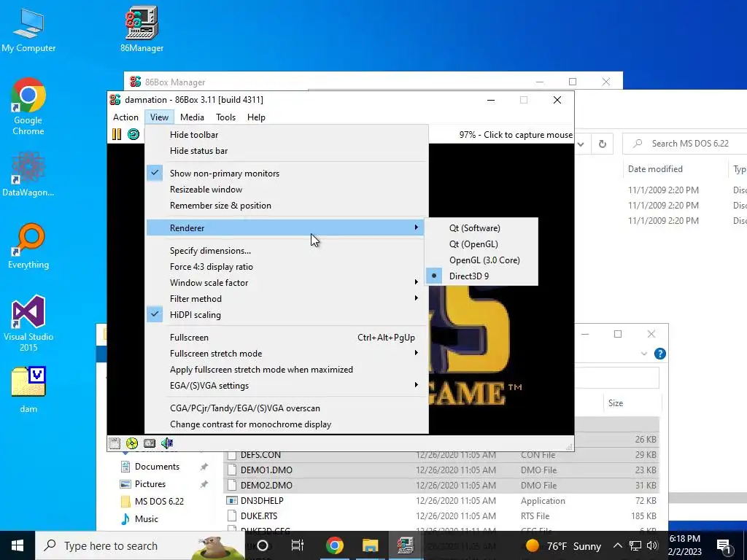This screenshot has width=747, height=560.
Task: Open MS DOS 6.22 folder in Explorer sidebar
Action: click(159, 502)
